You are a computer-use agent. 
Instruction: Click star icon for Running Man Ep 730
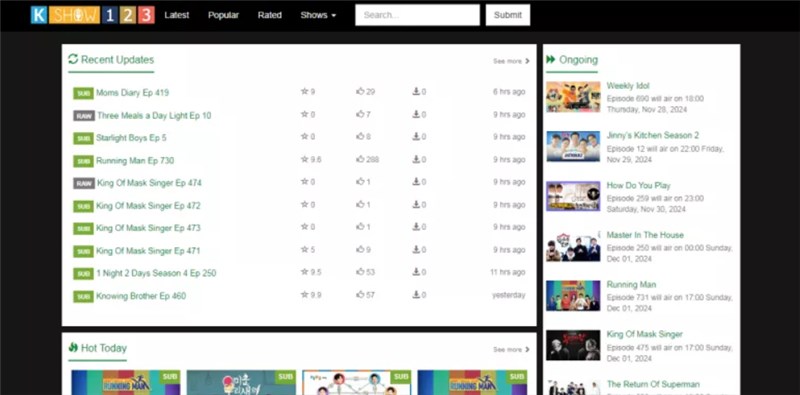coord(305,159)
